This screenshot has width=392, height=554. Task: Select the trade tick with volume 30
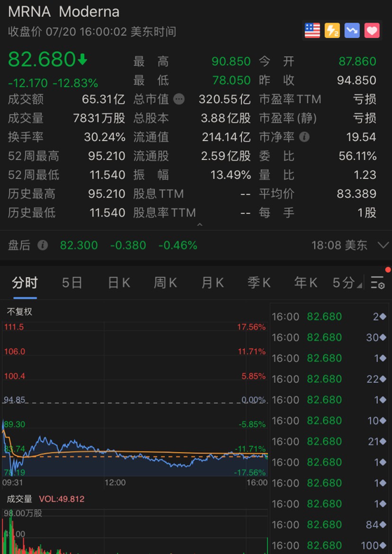[329, 337]
